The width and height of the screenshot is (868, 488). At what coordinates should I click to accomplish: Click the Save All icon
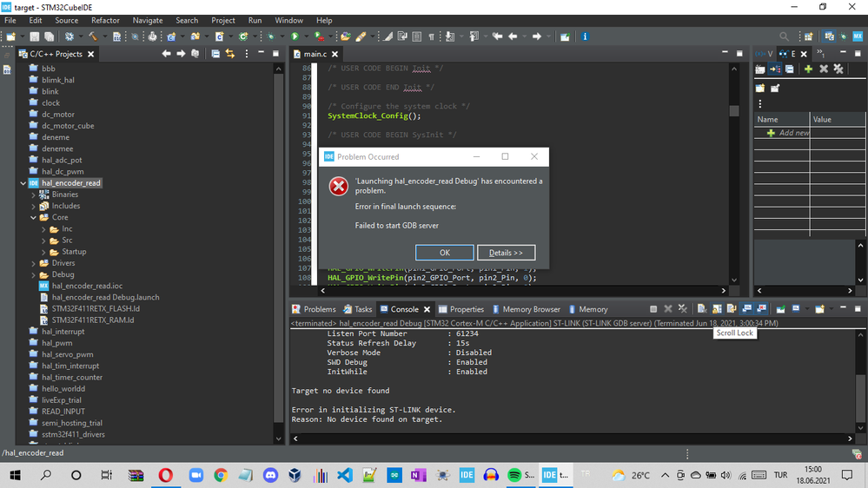tap(50, 36)
